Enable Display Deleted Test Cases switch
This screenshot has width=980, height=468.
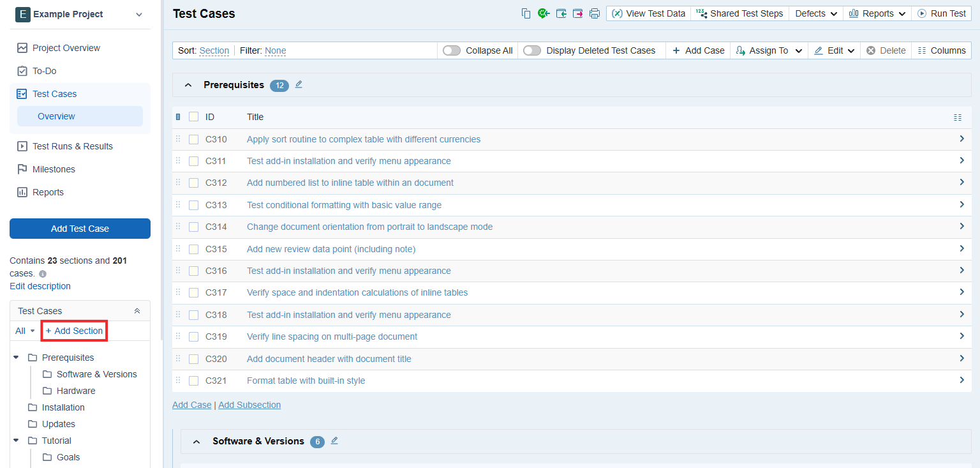point(532,50)
